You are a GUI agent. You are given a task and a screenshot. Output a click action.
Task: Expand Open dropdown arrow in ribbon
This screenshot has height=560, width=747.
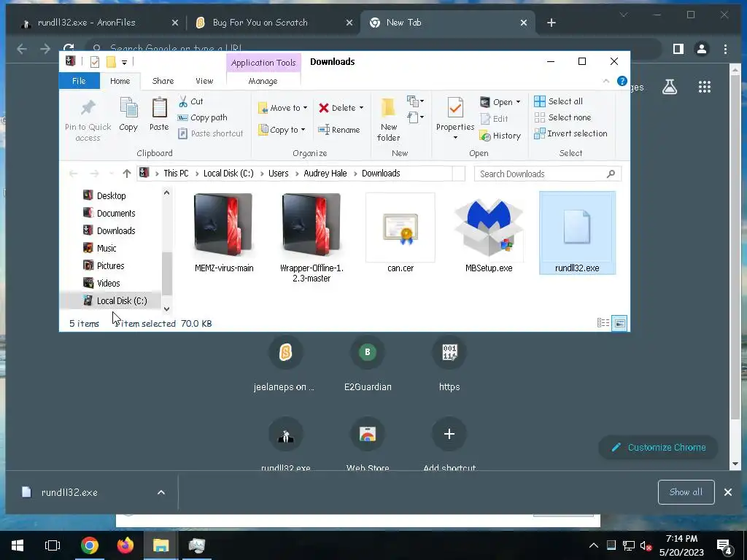518,102
